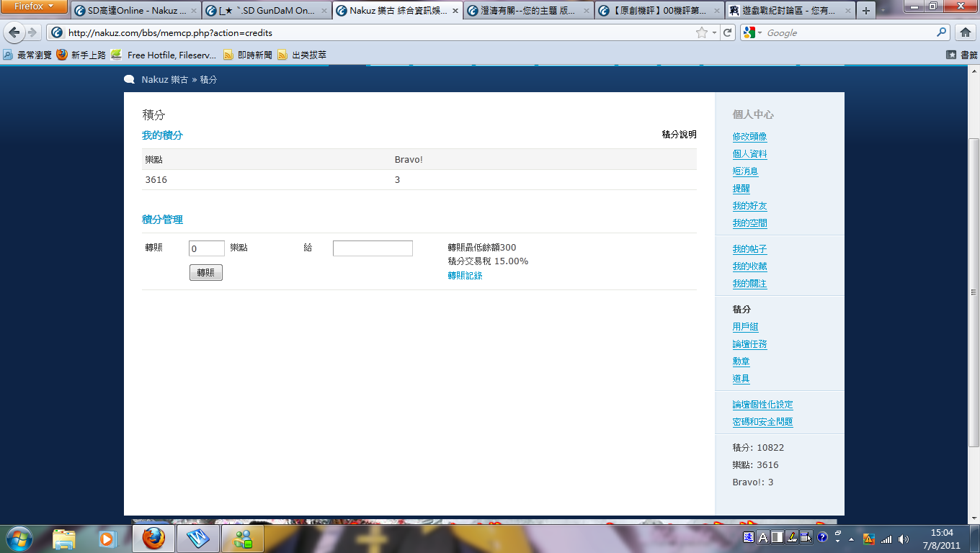980x553 pixels.
Task: Expand the URL history dropdown arrow
Action: [714, 32]
